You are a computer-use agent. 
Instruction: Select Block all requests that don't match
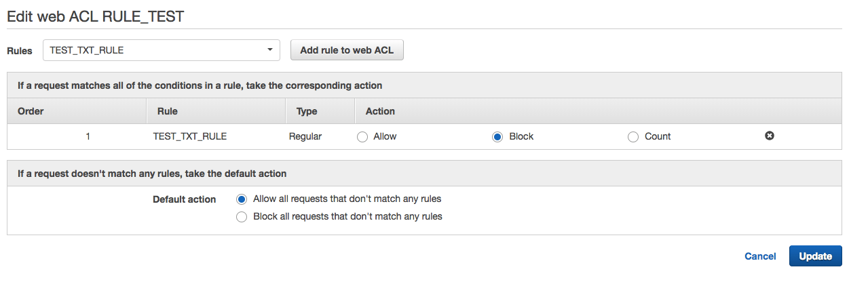point(241,217)
